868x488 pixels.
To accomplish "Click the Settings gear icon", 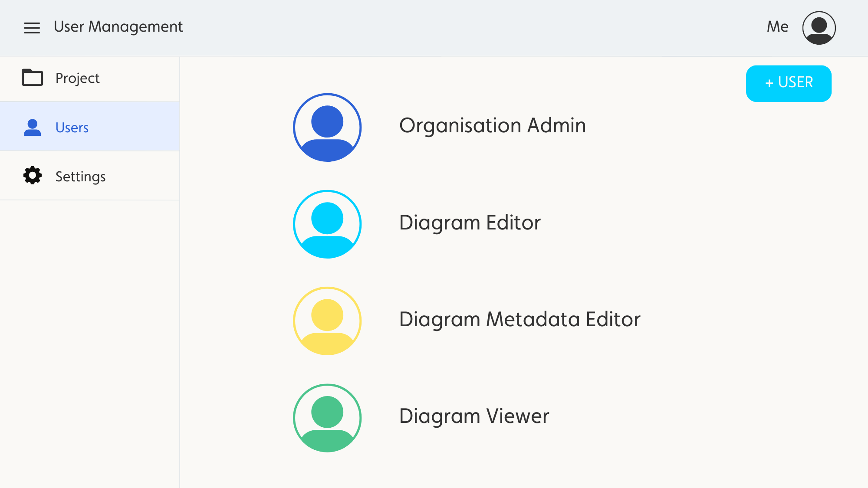I will (33, 176).
